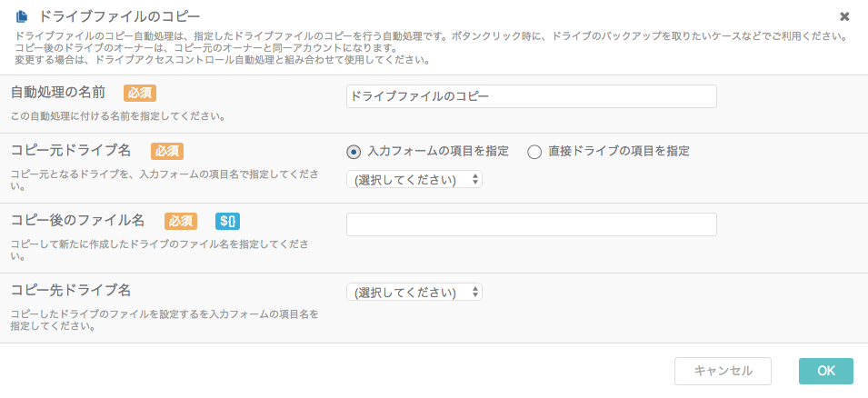Focus the 自動処理の名前 text field
This screenshot has width=868, height=398.
tap(532, 96)
